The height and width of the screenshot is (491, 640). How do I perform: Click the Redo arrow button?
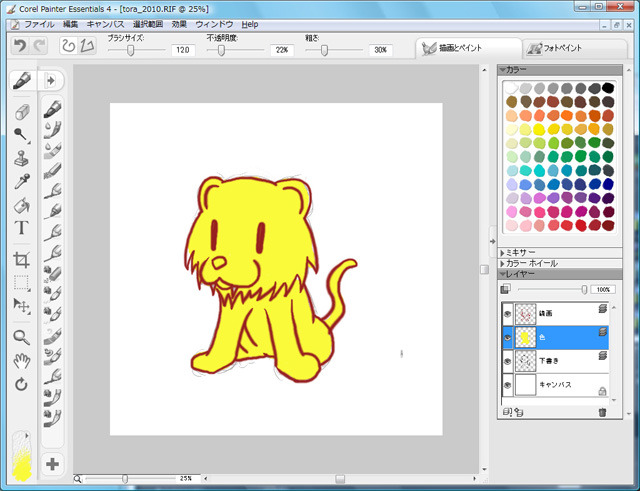[x=39, y=46]
